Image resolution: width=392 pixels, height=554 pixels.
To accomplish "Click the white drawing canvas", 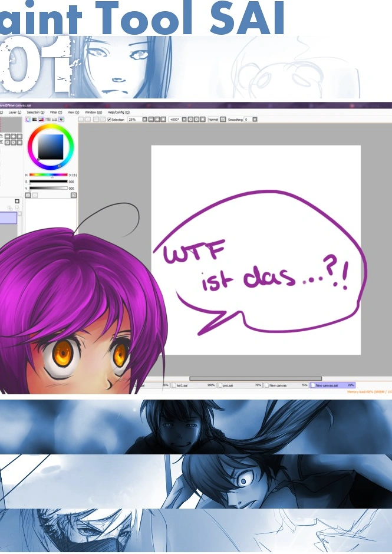I will (x=256, y=250).
